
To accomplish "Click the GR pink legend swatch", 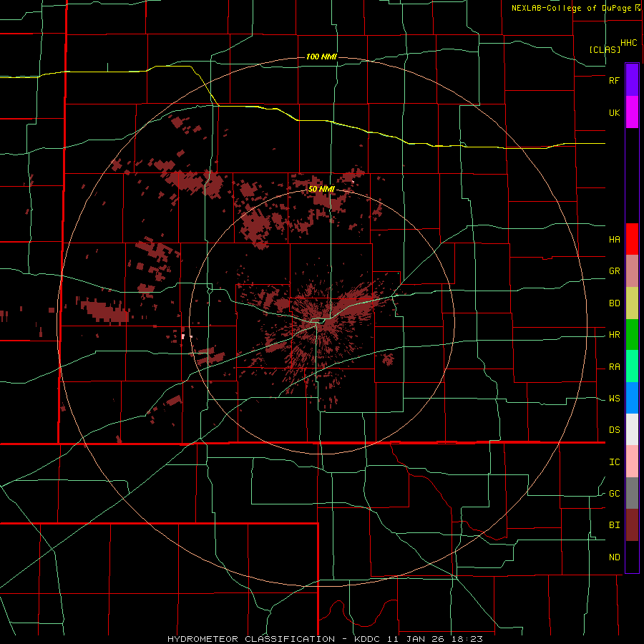I will [632, 270].
